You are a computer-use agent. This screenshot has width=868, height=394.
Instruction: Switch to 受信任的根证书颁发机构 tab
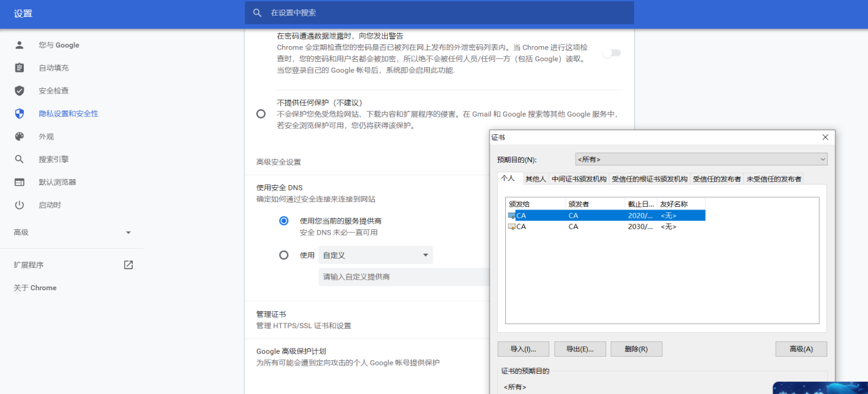pos(650,179)
